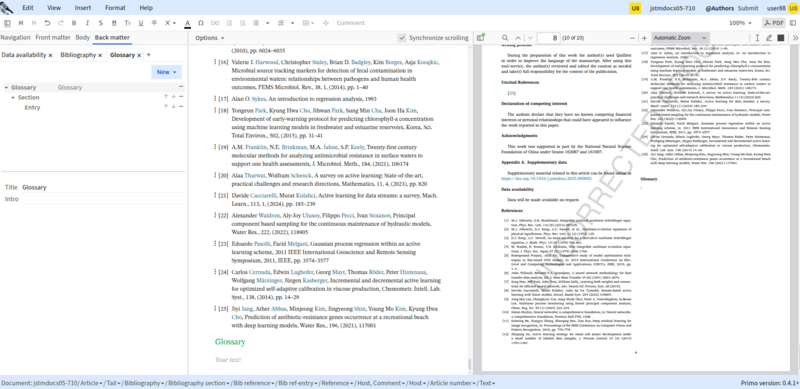800x389 pixels.
Task: Open the Help menu
Action: [x=146, y=8]
